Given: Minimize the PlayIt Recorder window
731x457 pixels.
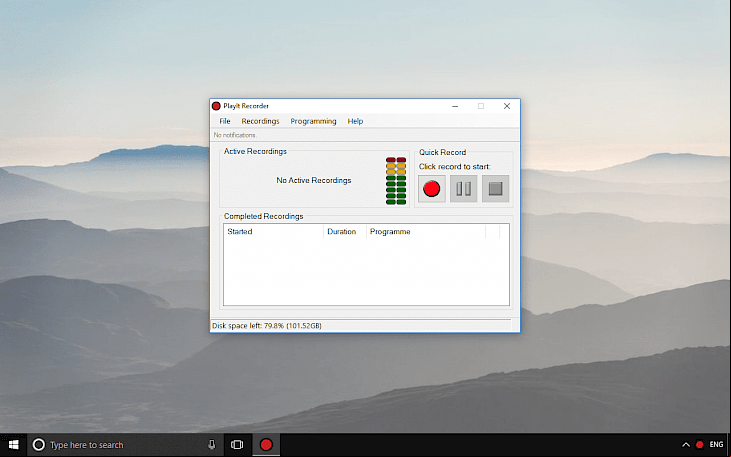Looking at the screenshot, I should point(455,106).
